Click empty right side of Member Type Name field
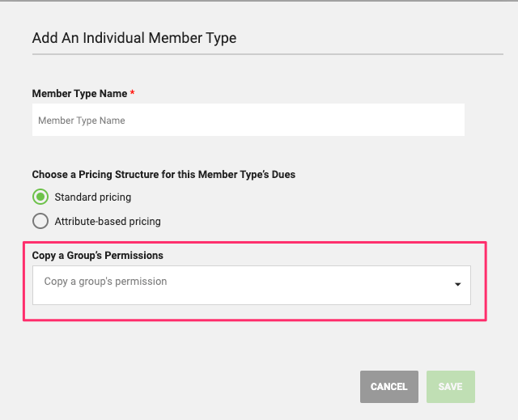This screenshot has height=420, width=518. pyautogui.click(x=363, y=120)
